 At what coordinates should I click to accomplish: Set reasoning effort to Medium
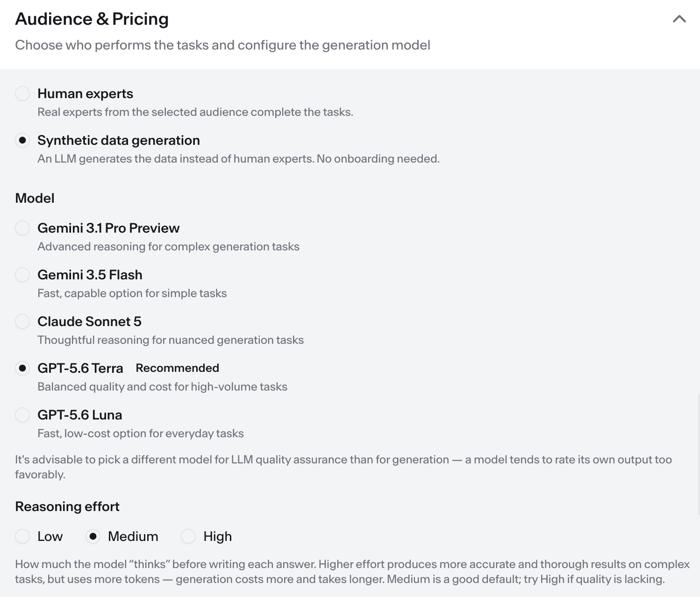point(93,536)
